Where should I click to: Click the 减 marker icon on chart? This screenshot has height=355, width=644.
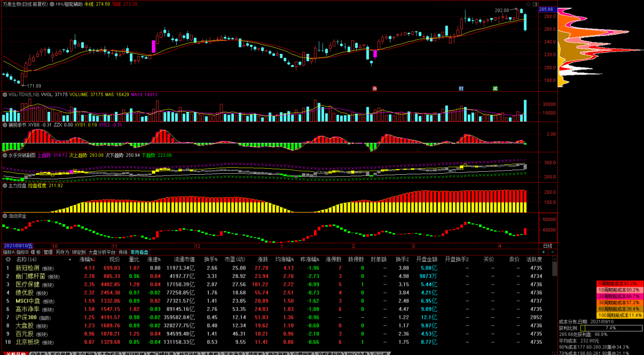click(495, 89)
